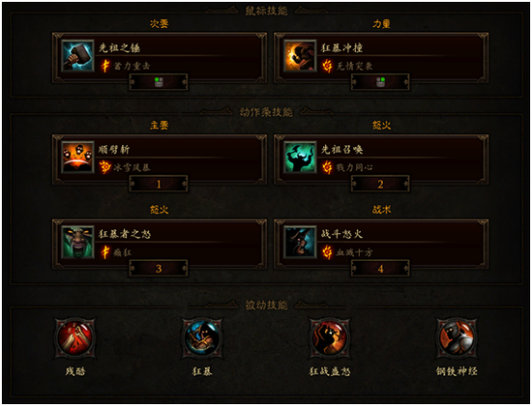Click the 战斗怒火 skill icon

point(300,243)
